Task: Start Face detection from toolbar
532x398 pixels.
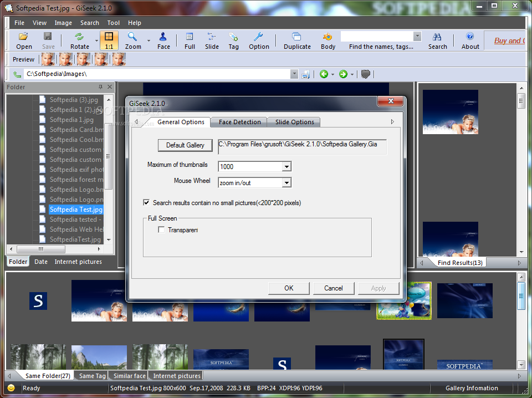Action: click(x=163, y=40)
